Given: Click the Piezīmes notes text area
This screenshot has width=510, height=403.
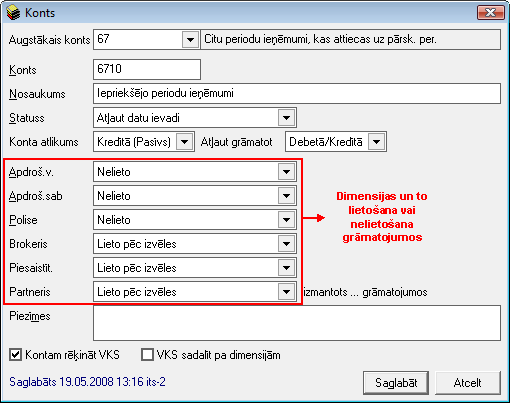Looking at the screenshot, I should click(297, 323).
